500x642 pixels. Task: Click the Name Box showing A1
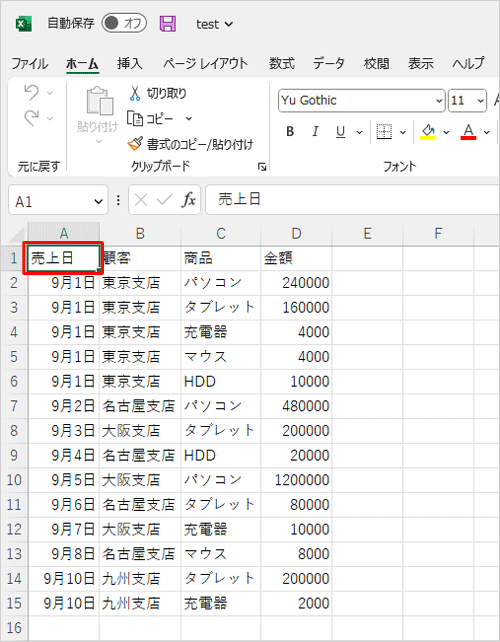point(50,201)
